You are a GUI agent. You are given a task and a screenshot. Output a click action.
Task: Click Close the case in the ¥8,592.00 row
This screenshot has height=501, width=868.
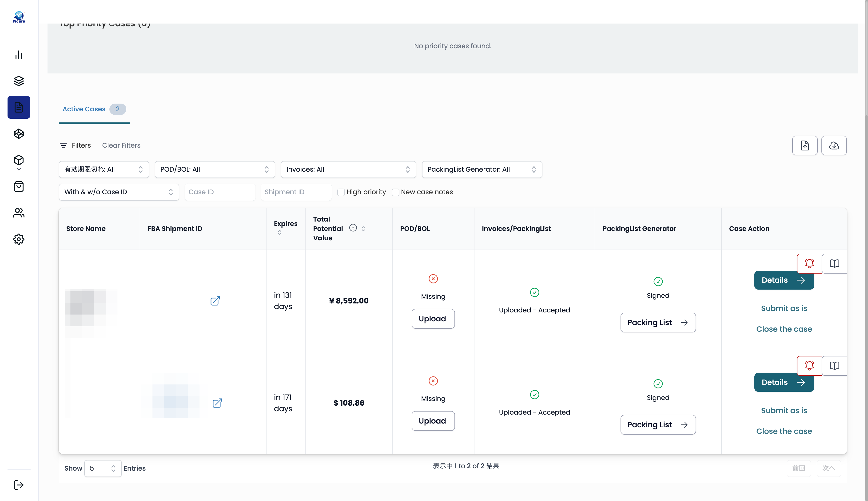point(784,329)
